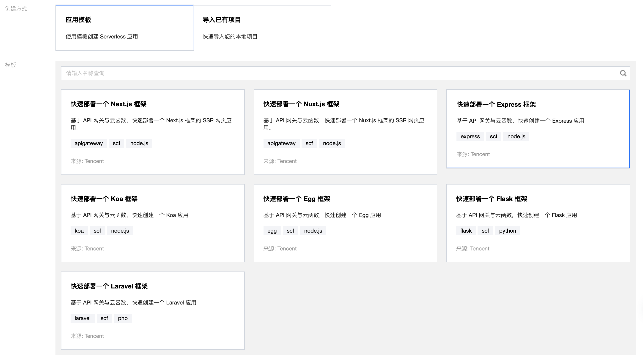Viewport: 643px width, 364px height.
Task: Click the php tag on Laravel card
Action: tap(123, 318)
